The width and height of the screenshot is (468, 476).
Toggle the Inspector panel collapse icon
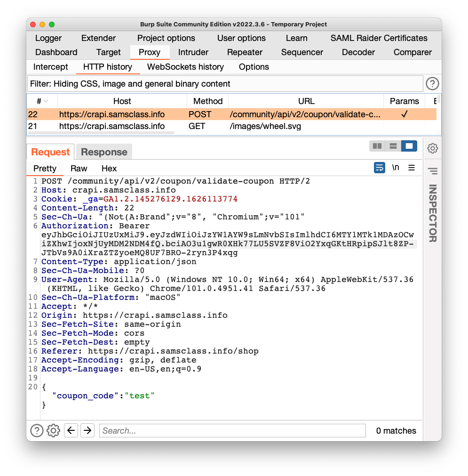click(x=433, y=171)
